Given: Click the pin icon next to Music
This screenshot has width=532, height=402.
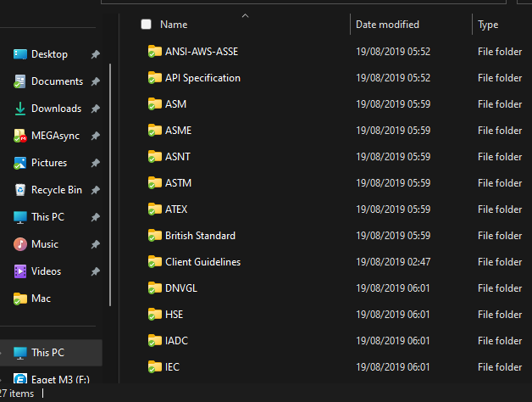Looking at the screenshot, I should coord(96,244).
